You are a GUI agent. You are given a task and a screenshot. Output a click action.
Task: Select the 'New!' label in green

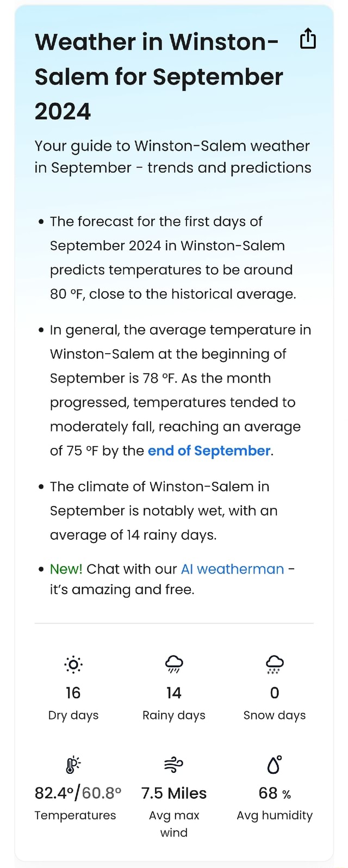point(65,569)
